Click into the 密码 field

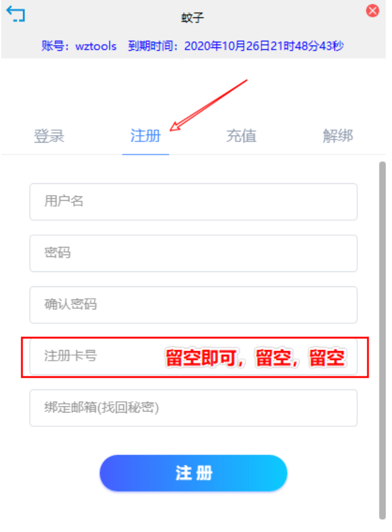coord(193,253)
